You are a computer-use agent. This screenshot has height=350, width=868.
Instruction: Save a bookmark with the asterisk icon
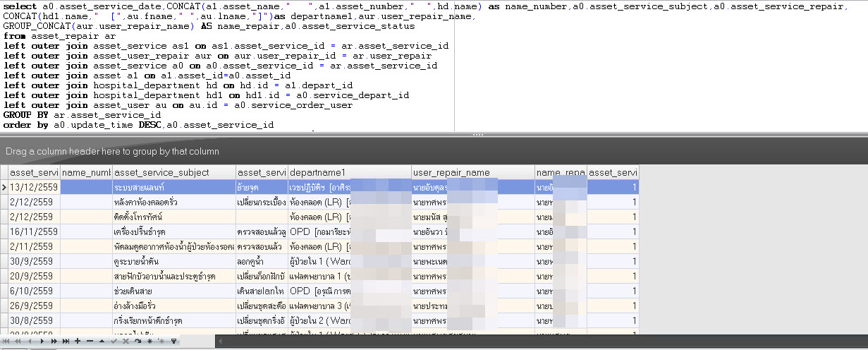pyautogui.click(x=149, y=341)
